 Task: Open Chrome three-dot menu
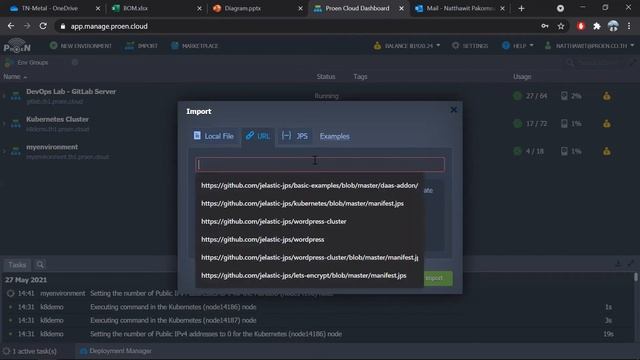coord(629,26)
